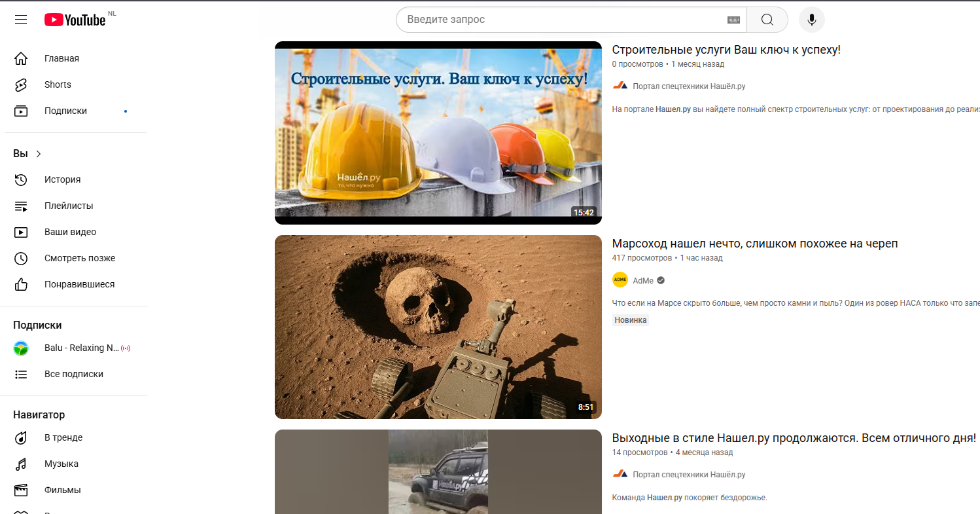Open the hamburger guide menu

point(21,20)
